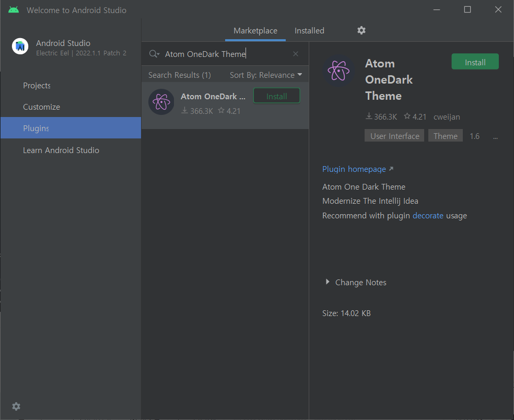Viewport: 514px width, 420px height.
Task: Click the ellipsis next to version 1.6
Action: tap(495, 138)
